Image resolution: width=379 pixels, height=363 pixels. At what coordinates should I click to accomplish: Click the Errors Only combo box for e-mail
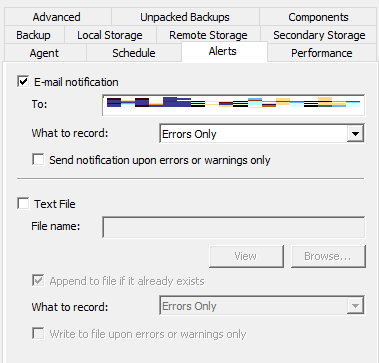click(x=262, y=134)
